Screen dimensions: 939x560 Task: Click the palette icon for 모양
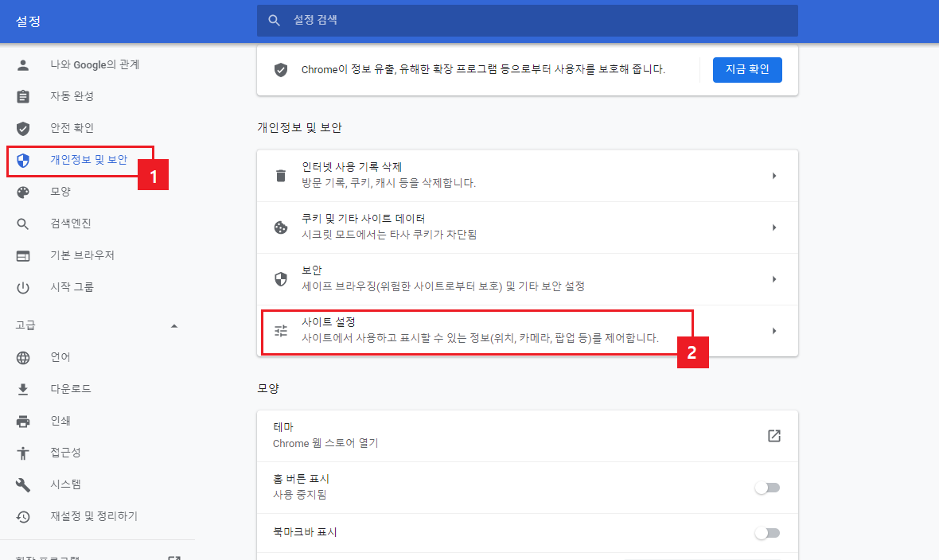(x=23, y=192)
